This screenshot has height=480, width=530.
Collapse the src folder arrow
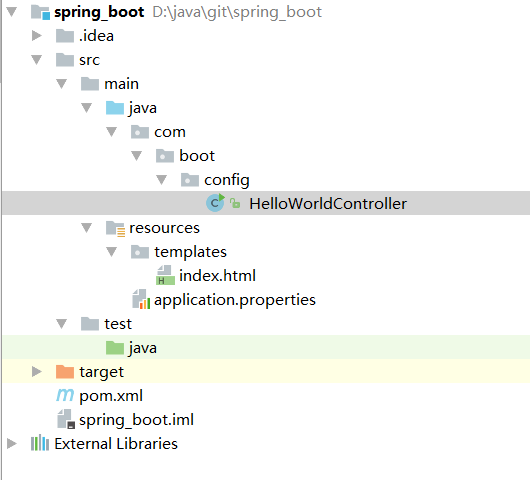(x=37, y=60)
